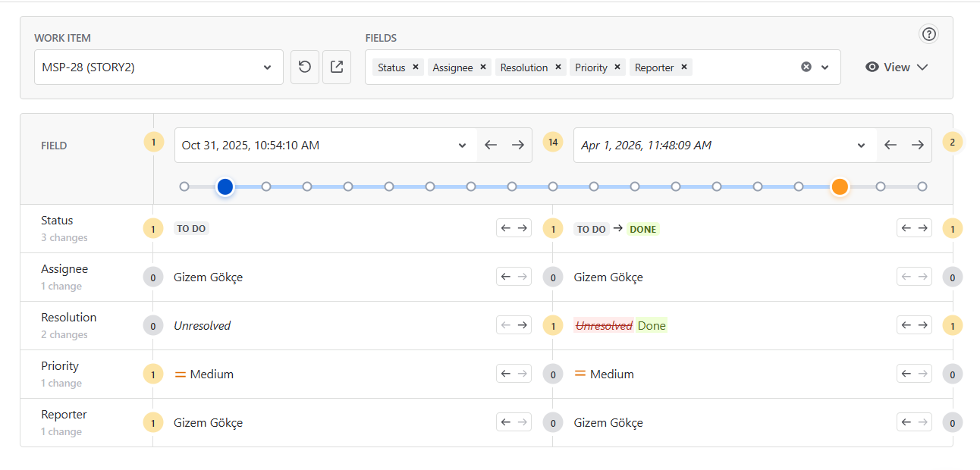The width and height of the screenshot is (980, 470).
Task: Open work item in new window icon
Action: pyautogui.click(x=337, y=67)
